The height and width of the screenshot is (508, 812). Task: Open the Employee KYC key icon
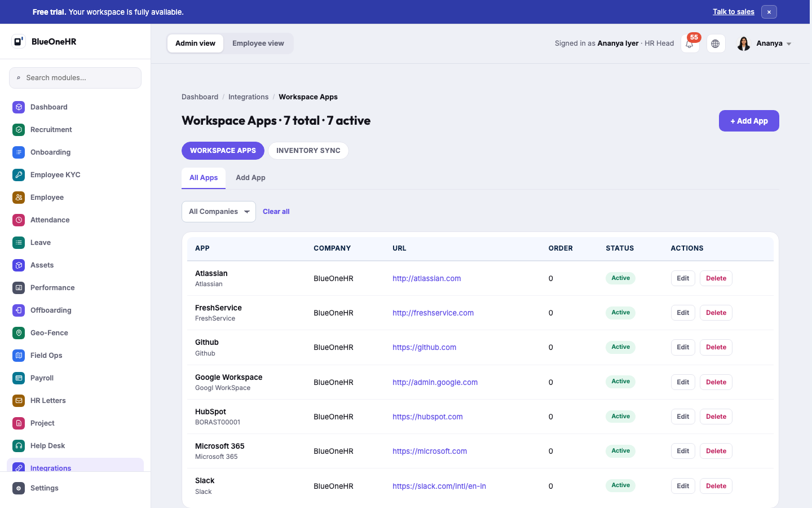(19, 174)
